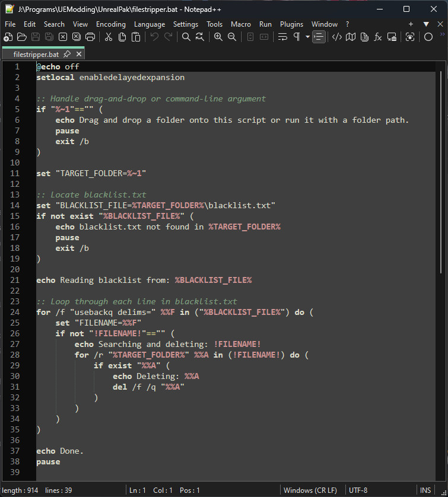The image size is (448, 497).
Task: Toggle INS insert mode in status bar
Action: coord(425,490)
